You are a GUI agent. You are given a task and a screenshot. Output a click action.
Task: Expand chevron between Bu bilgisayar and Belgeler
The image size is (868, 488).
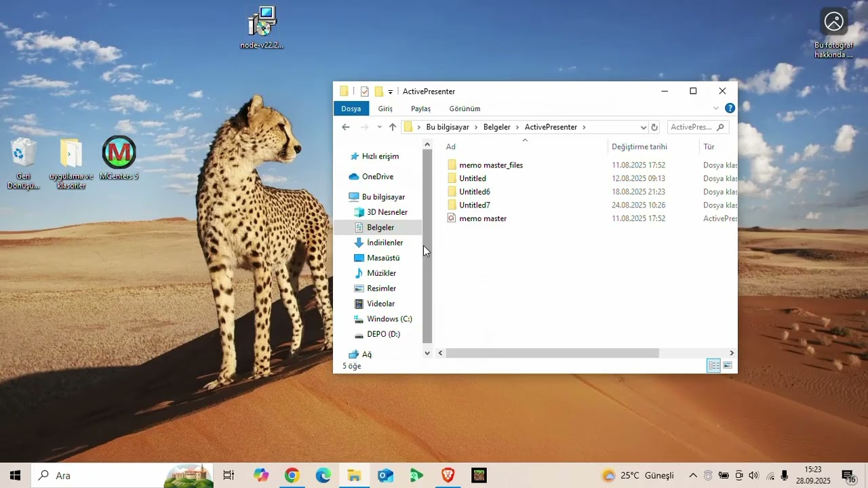476,127
